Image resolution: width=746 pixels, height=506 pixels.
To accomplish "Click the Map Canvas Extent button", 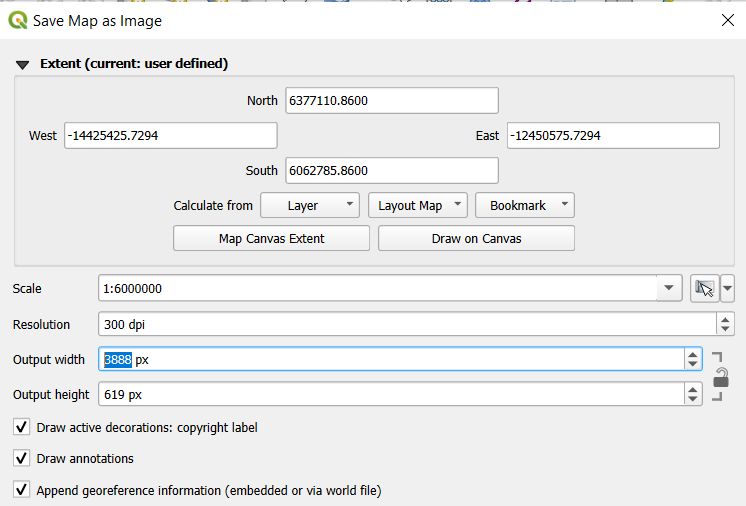I will tap(271, 238).
